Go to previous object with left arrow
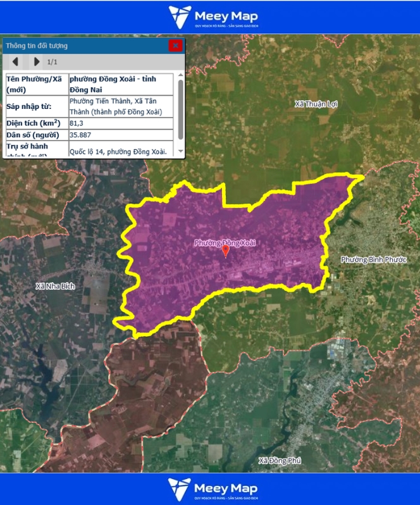Image resolution: width=420 pixels, height=505 pixels. point(16,62)
